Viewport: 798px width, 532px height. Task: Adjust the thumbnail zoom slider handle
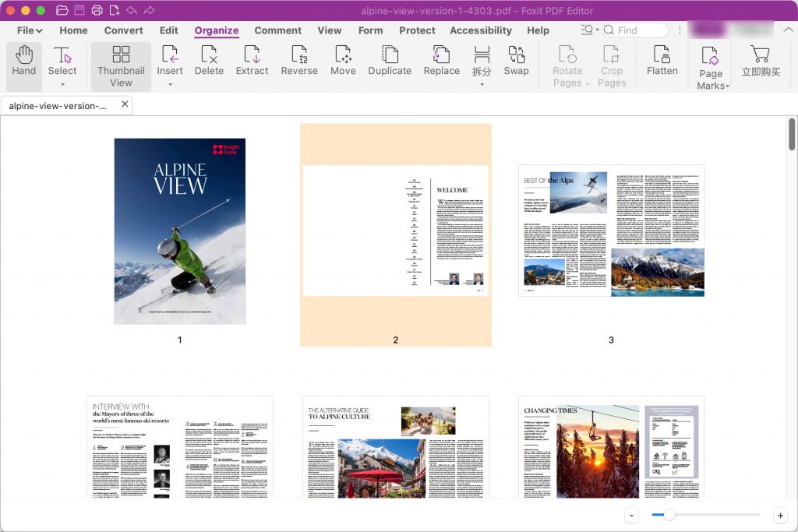coord(669,515)
